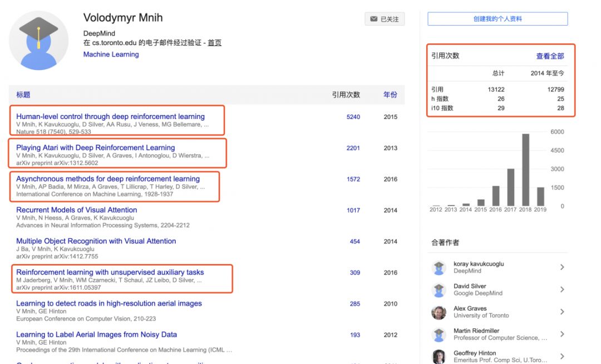
Task: Click the envelope icon in the follow button
Action: pyautogui.click(x=374, y=19)
